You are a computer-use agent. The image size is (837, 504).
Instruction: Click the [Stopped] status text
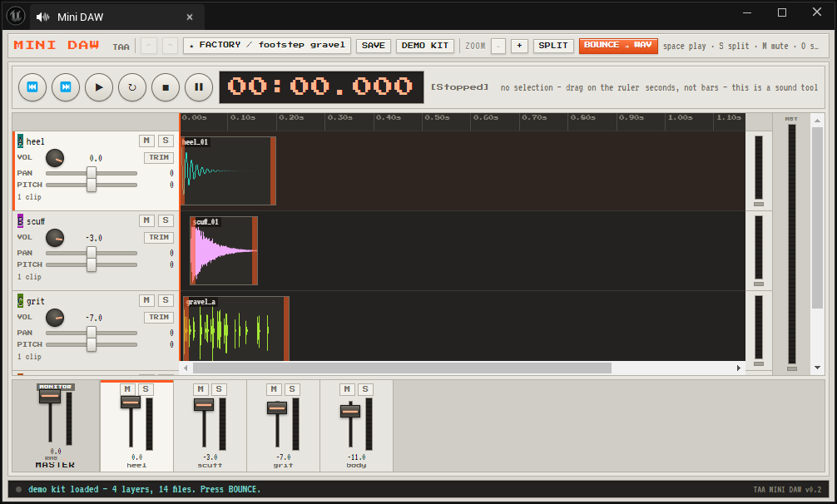[459, 87]
